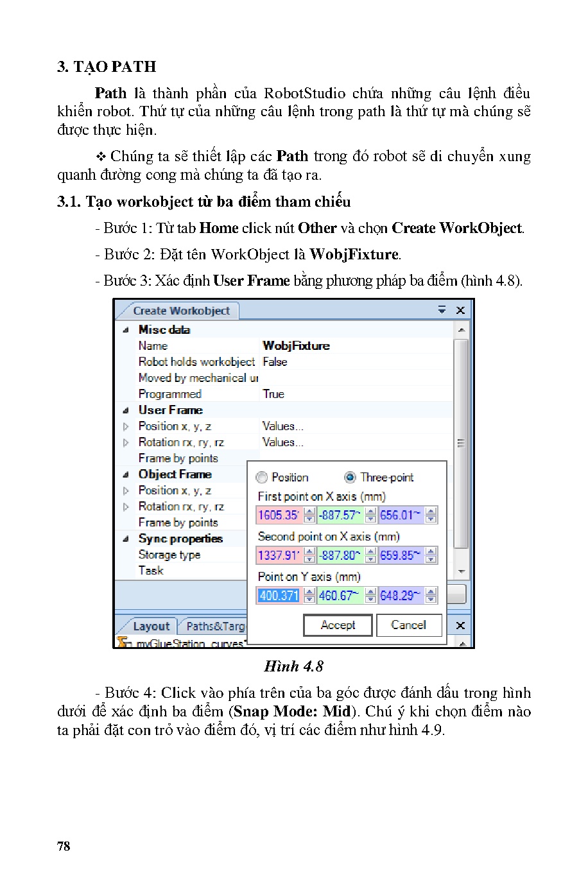Image resolution: width=588 pixels, height=891 pixels.
Task: Select the Three-point radio option
Action: (350, 478)
